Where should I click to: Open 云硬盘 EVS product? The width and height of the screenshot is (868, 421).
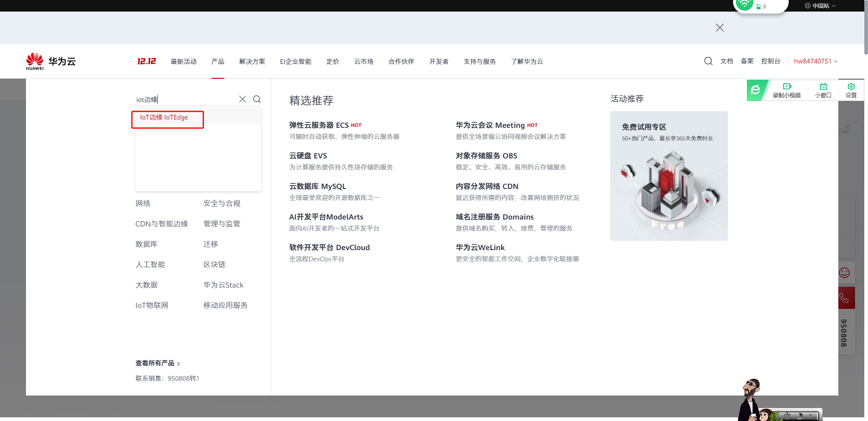[308, 156]
